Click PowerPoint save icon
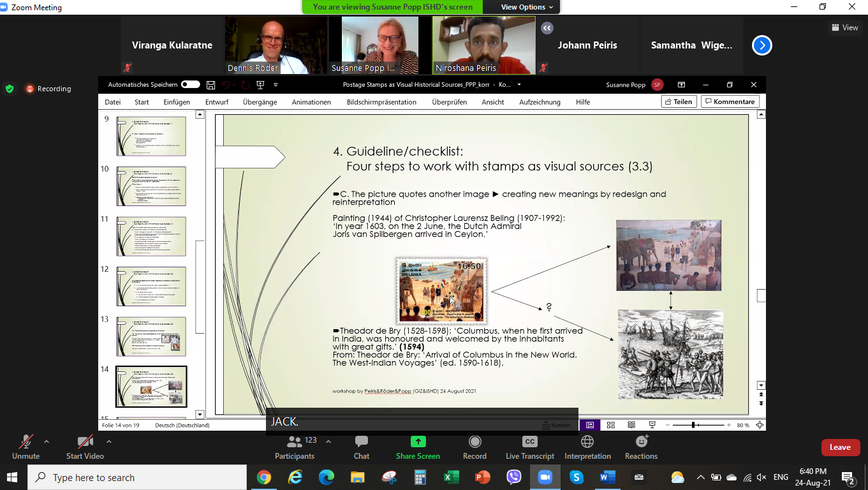This screenshot has width=868, height=490. click(x=210, y=85)
